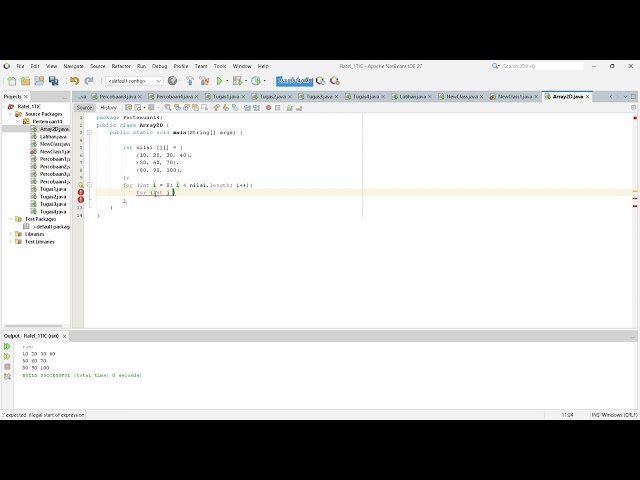Click the Undo arrow icon

[x=74, y=81]
